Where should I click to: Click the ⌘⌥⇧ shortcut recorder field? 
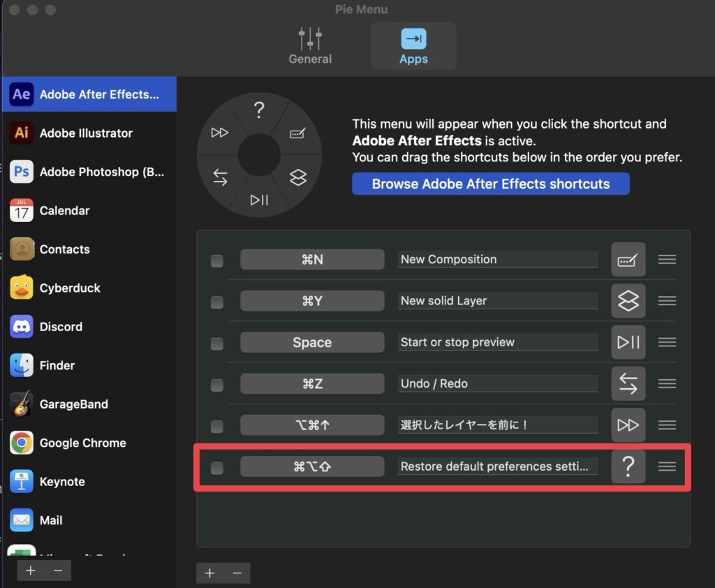tap(312, 466)
